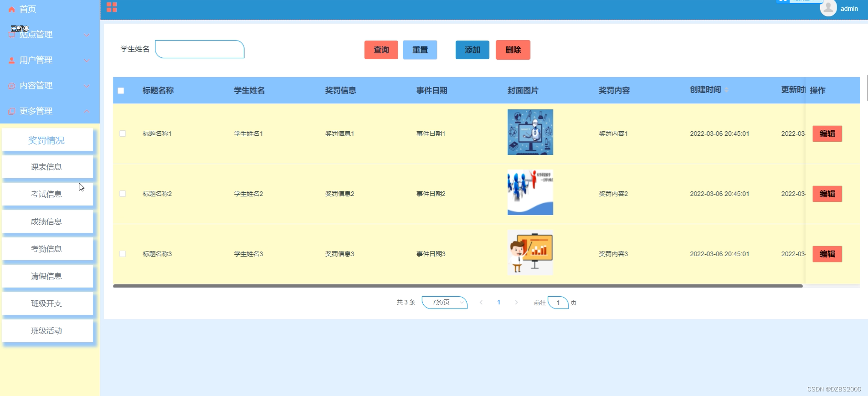The height and width of the screenshot is (396, 868).
Task: Open the 考试信息 submenu item
Action: tap(47, 194)
